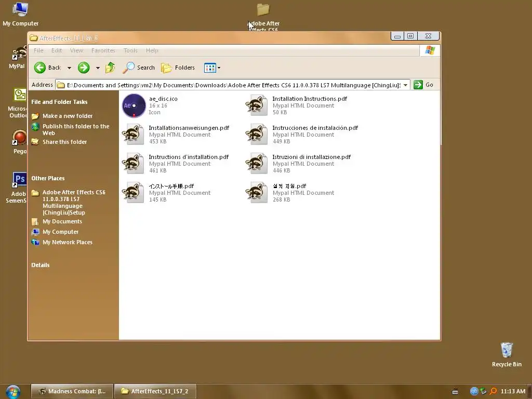The height and width of the screenshot is (399, 532).
Task: Open the View menu
Action: point(77,50)
